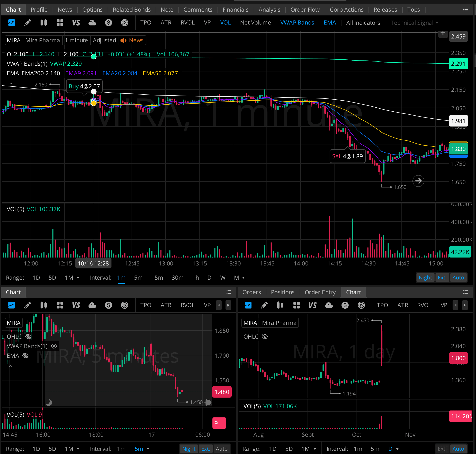The height and width of the screenshot is (454, 476).
Task: Switch to the Order Flow tab
Action: tap(305, 10)
